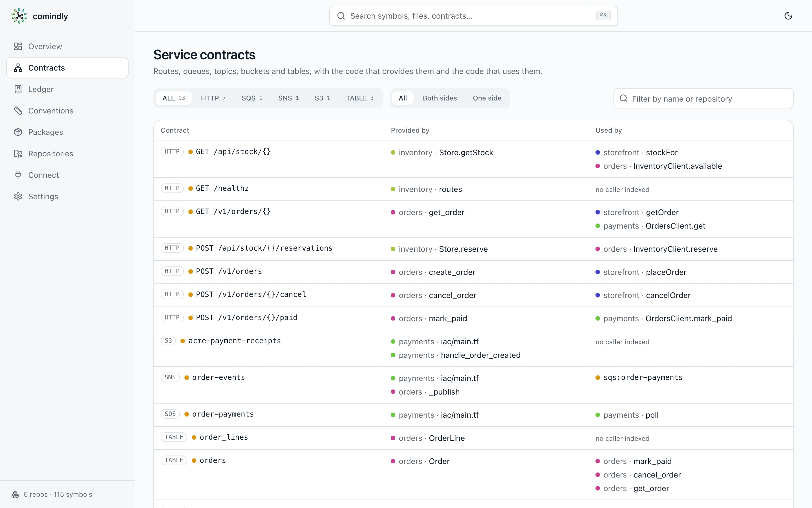Click the Connect plug icon
Screen dimensions: 812x508
click(x=18, y=175)
